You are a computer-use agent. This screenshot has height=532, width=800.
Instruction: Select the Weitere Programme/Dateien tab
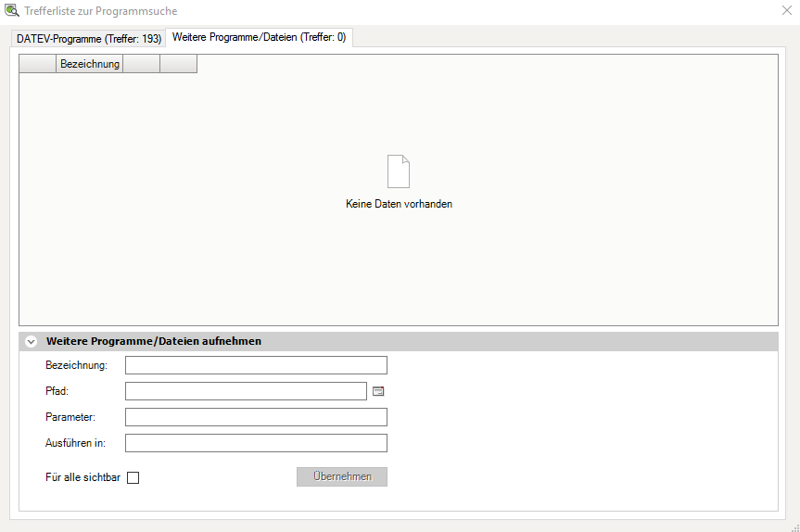point(259,37)
